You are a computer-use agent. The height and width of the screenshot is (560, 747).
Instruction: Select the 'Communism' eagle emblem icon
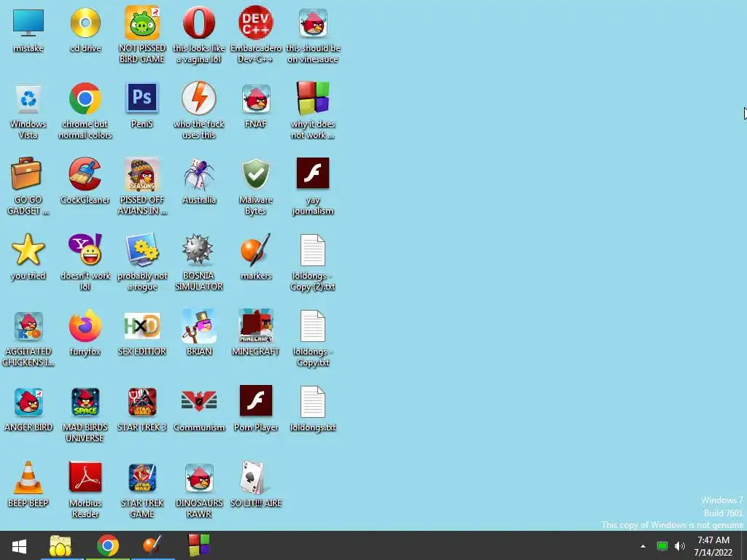[x=199, y=401]
